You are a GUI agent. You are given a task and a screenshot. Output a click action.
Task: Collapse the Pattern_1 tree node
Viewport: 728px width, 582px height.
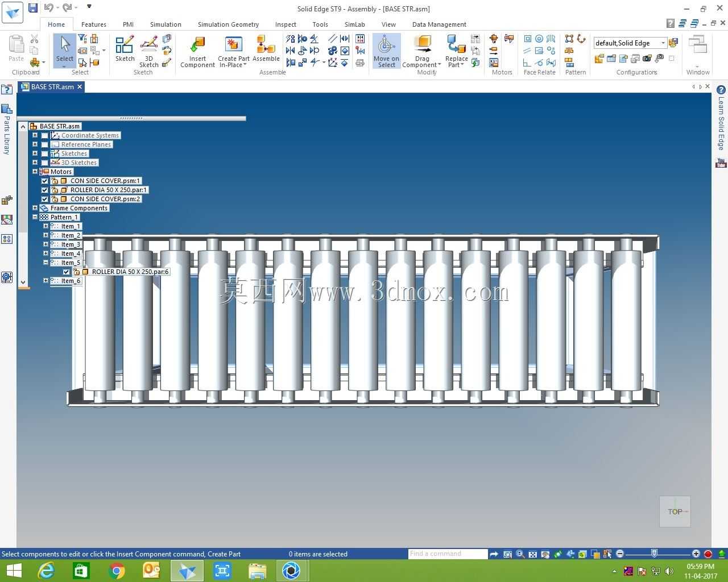coord(35,217)
